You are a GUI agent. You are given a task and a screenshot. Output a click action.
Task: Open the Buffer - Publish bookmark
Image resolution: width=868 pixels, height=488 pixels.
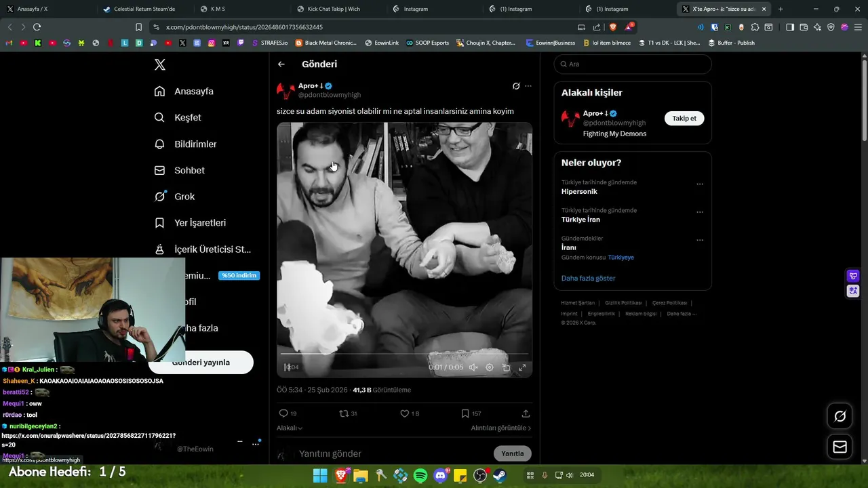click(731, 43)
